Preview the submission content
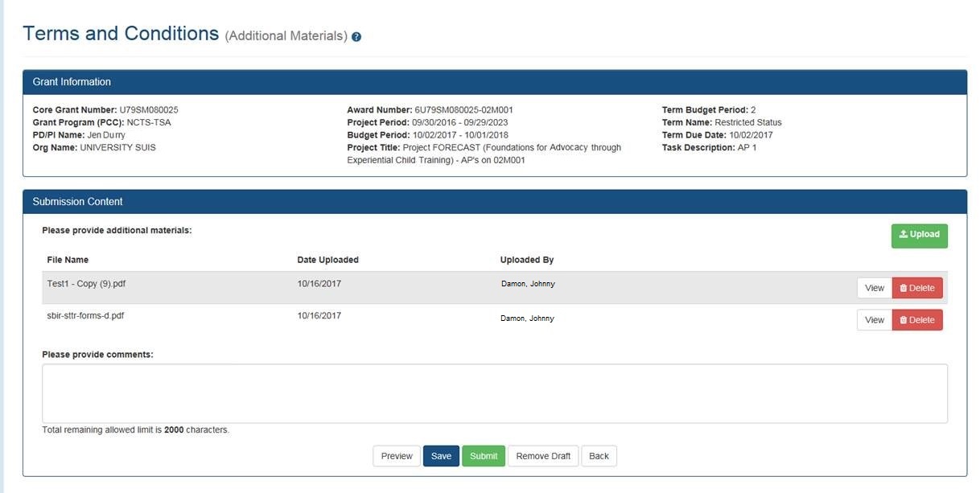Image resolution: width=980 pixels, height=493 pixels. (x=396, y=455)
